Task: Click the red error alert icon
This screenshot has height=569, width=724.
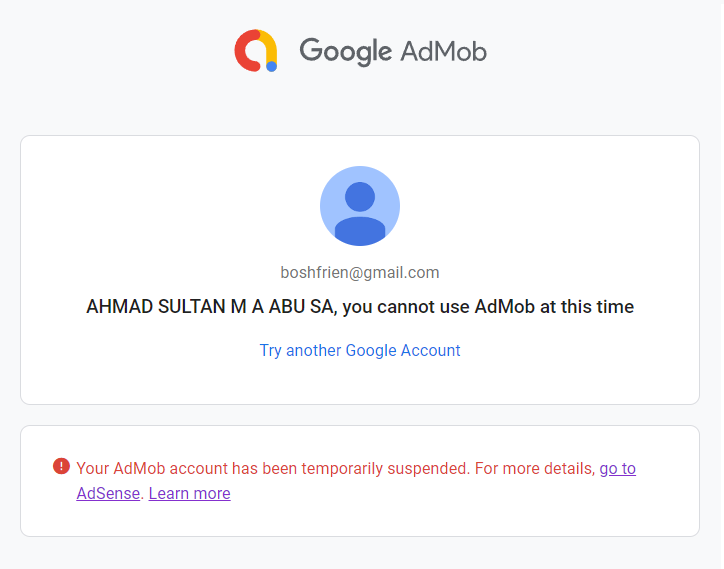Action: pyautogui.click(x=61, y=466)
